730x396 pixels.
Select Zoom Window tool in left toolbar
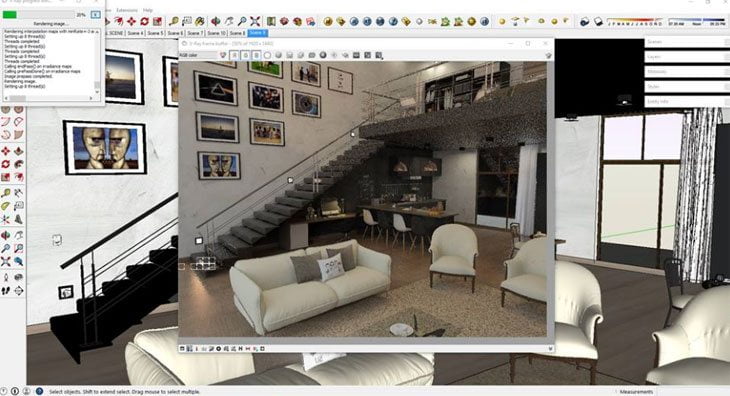point(18,248)
